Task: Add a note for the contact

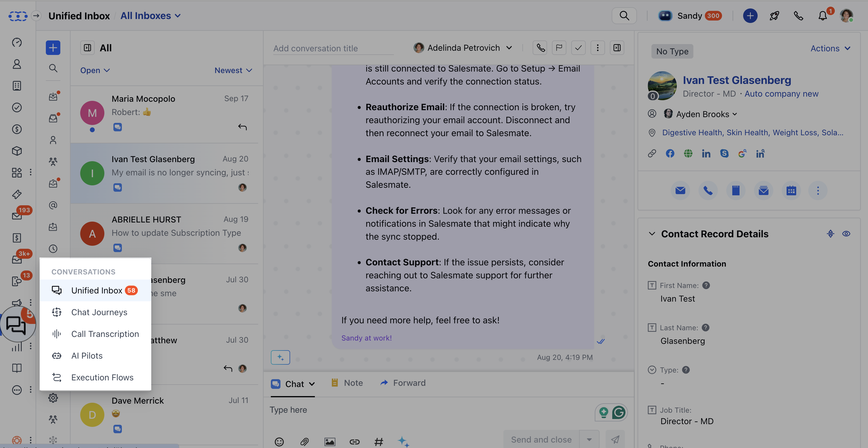Action: click(736, 190)
